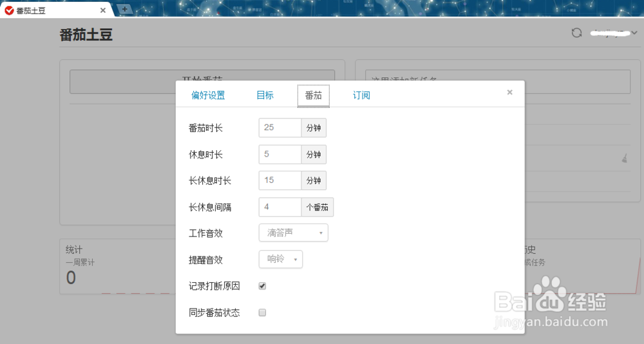Expand the 提醒音效 dropdown

[281, 259]
